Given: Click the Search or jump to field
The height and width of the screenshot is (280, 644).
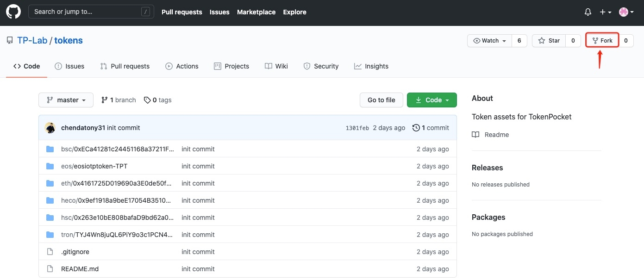Looking at the screenshot, I should pyautogui.click(x=91, y=12).
